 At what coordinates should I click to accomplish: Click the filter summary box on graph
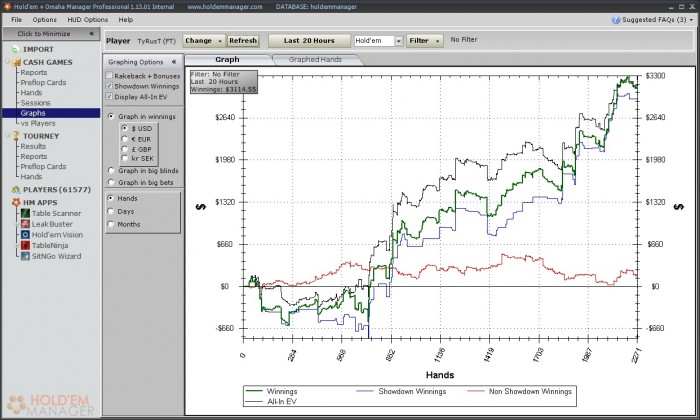click(224, 82)
